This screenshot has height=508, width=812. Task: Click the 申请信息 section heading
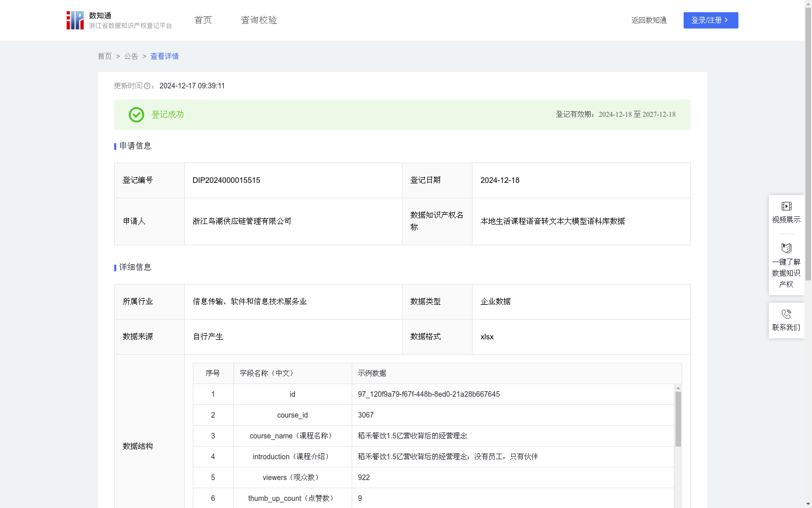click(x=136, y=146)
